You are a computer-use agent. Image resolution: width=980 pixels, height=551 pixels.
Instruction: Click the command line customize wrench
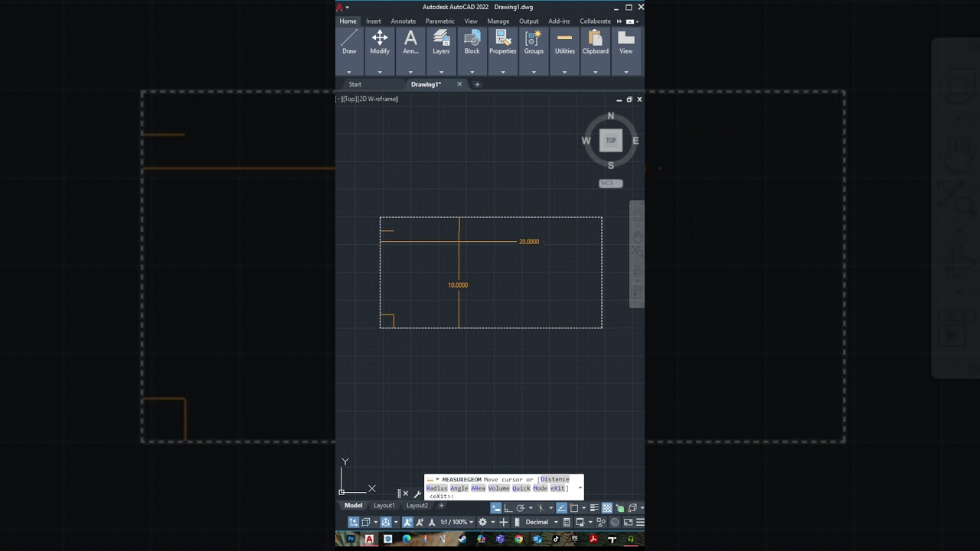click(x=417, y=494)
